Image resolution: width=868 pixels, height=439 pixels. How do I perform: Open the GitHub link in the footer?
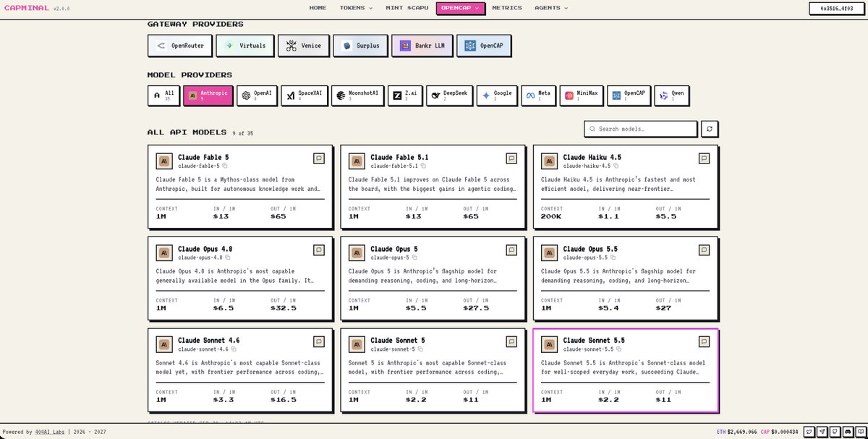835,432
